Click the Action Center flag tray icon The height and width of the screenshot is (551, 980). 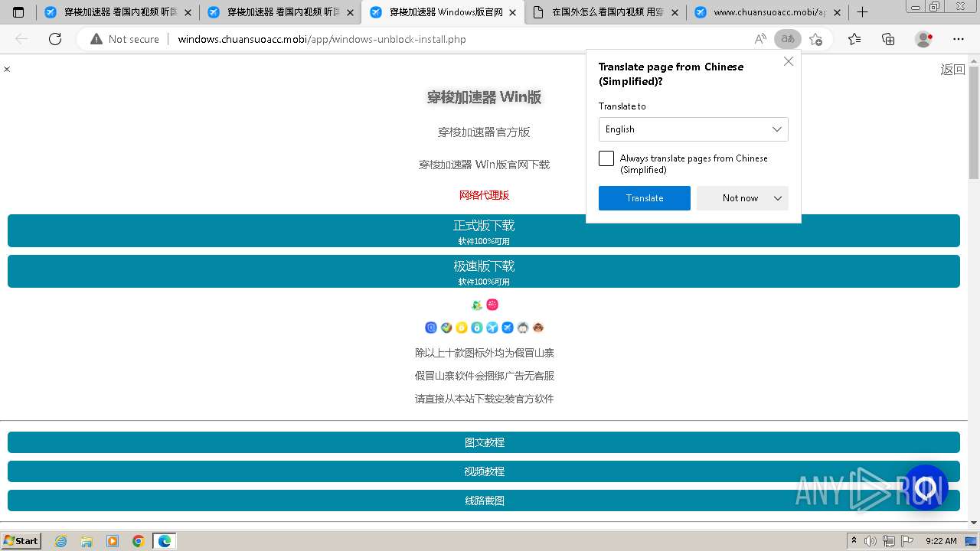906,541
